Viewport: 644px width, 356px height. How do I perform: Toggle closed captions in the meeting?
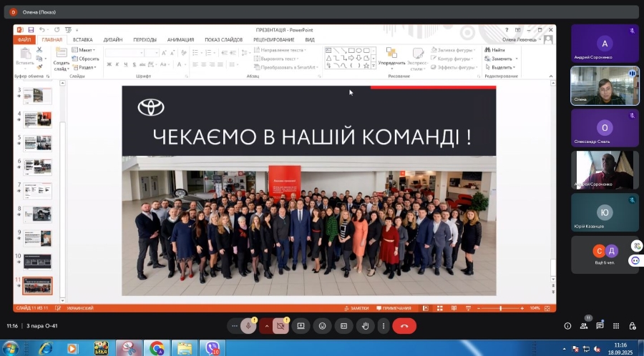click(343, 326)
